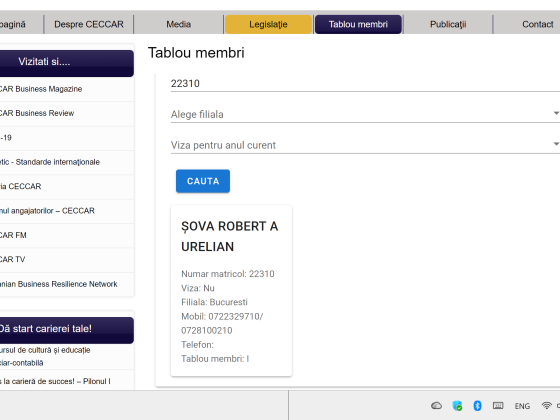Open the OneDrive cloud tray icon

coord(436,406)
